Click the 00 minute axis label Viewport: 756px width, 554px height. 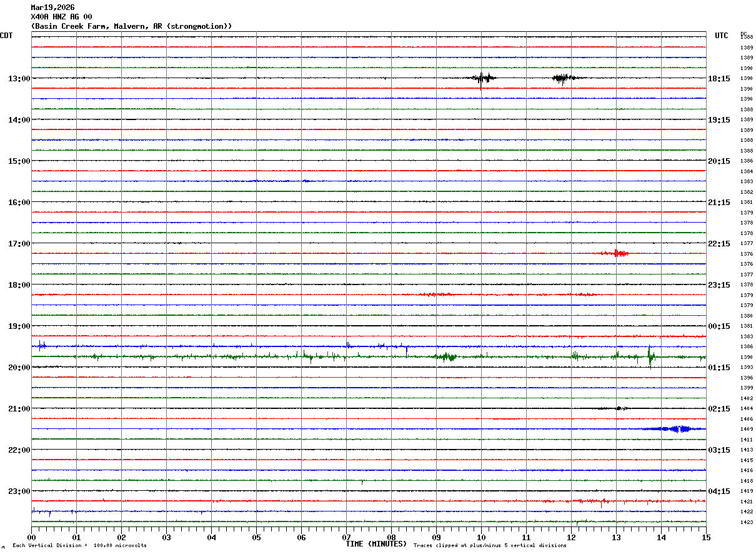32,537
